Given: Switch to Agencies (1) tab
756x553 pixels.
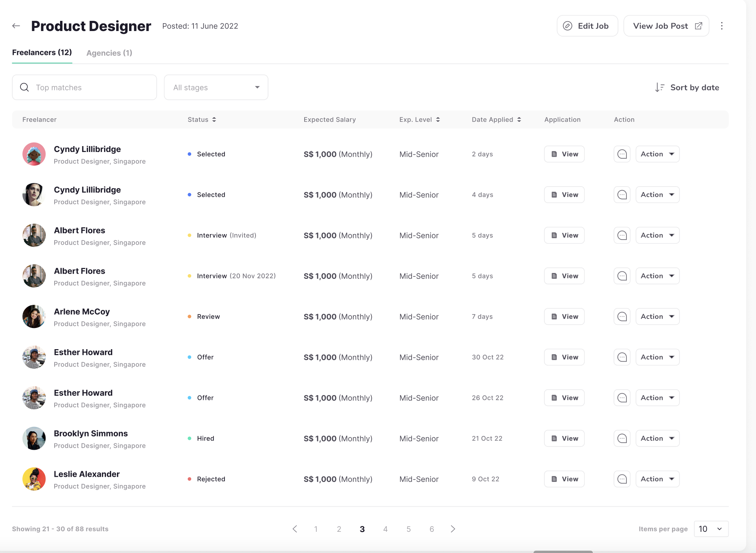Looking at the screenshot, I should (109, 53).
